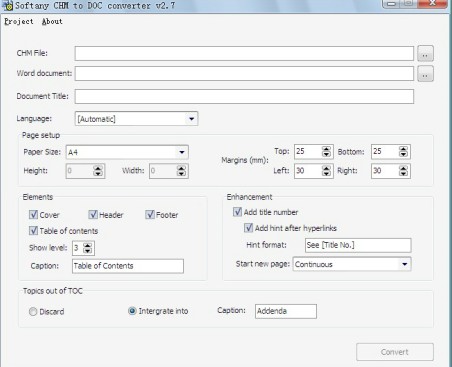Toggle Add hint after hyperlinks
The height and width of the screenshot is (367, 452).
click(x=248, y=228)
